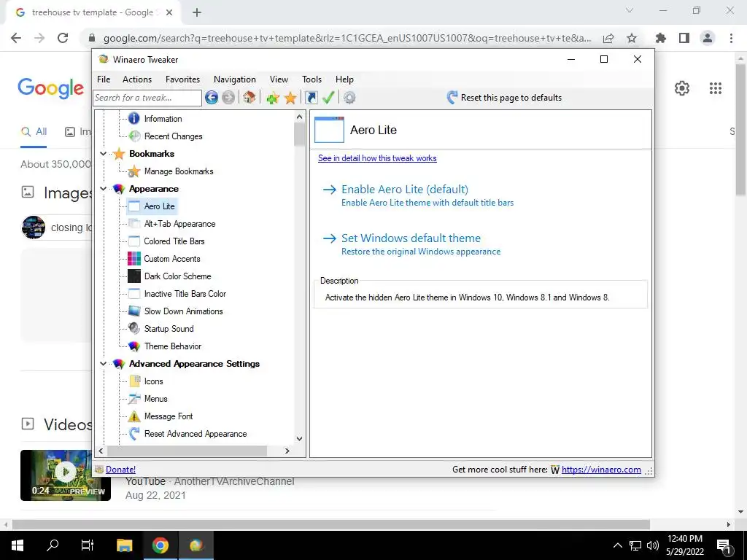
Task: Click the Reset this page icon
Action: tap(452, 98)
